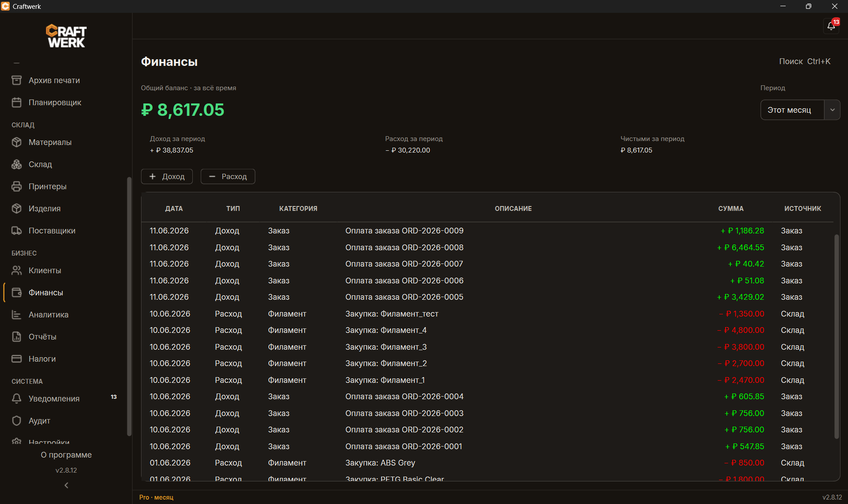
Task: Click income value + ₽ 38,837.05
Action: pos(172,150)
